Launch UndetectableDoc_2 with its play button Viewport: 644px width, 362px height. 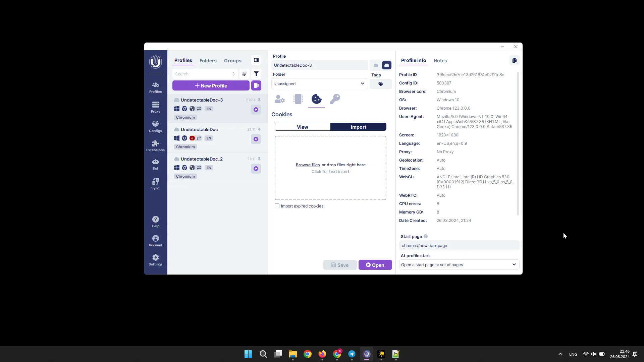[256, 169]
